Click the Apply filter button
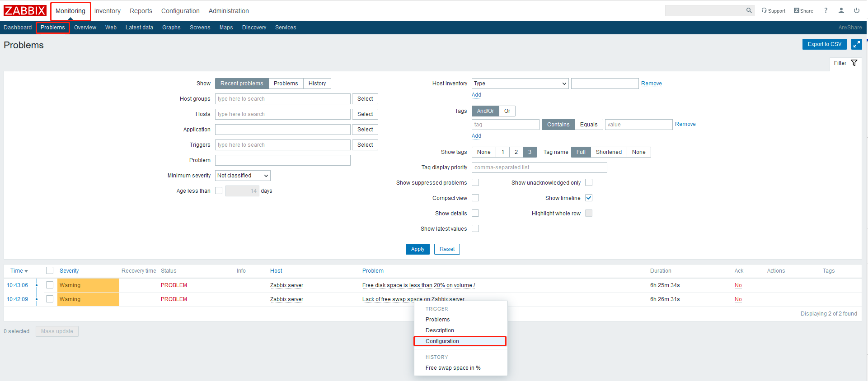 [x=418, y=249]
